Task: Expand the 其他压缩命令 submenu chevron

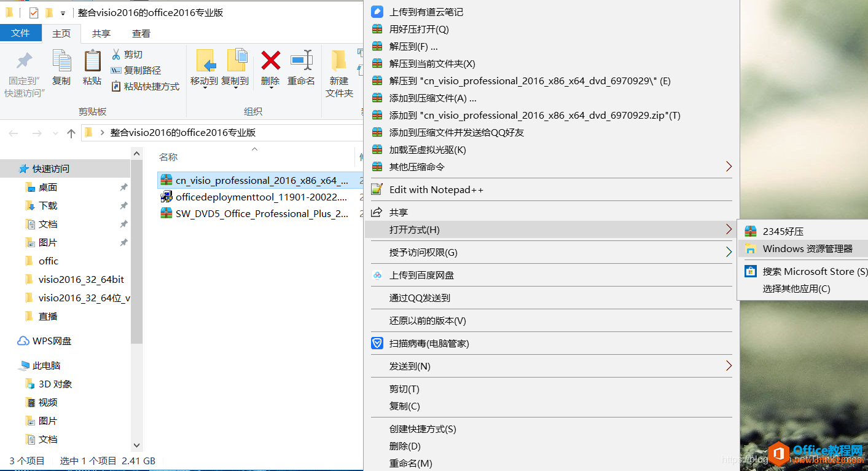Action: pyautogui.click(x=729, y=166)
